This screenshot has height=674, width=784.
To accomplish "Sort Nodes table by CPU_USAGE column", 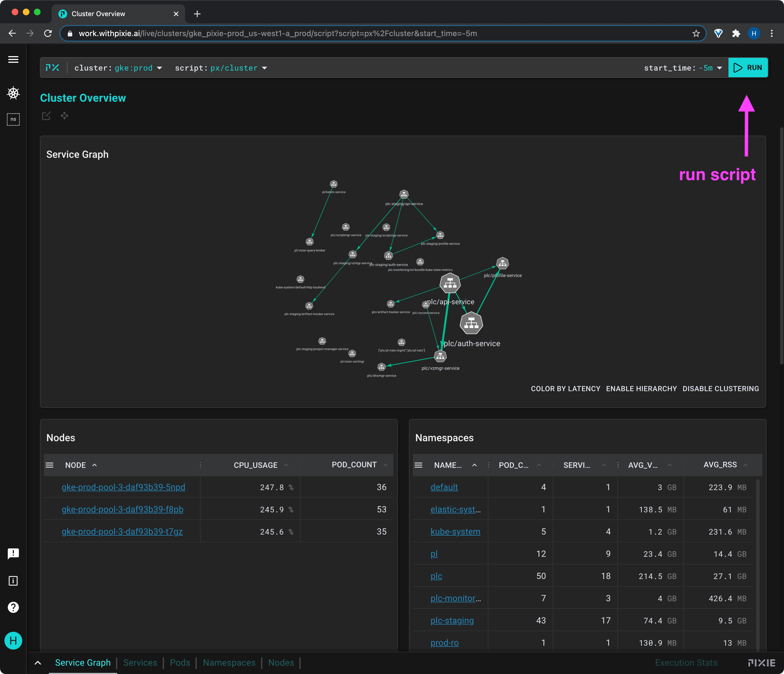I will click(x=256, y=465).
